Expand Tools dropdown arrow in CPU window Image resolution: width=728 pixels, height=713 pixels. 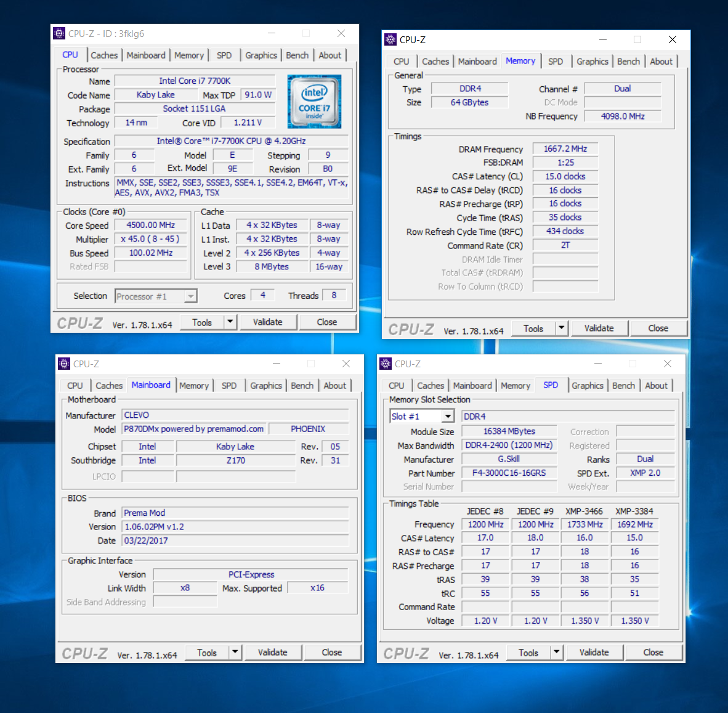pos(230,322)
